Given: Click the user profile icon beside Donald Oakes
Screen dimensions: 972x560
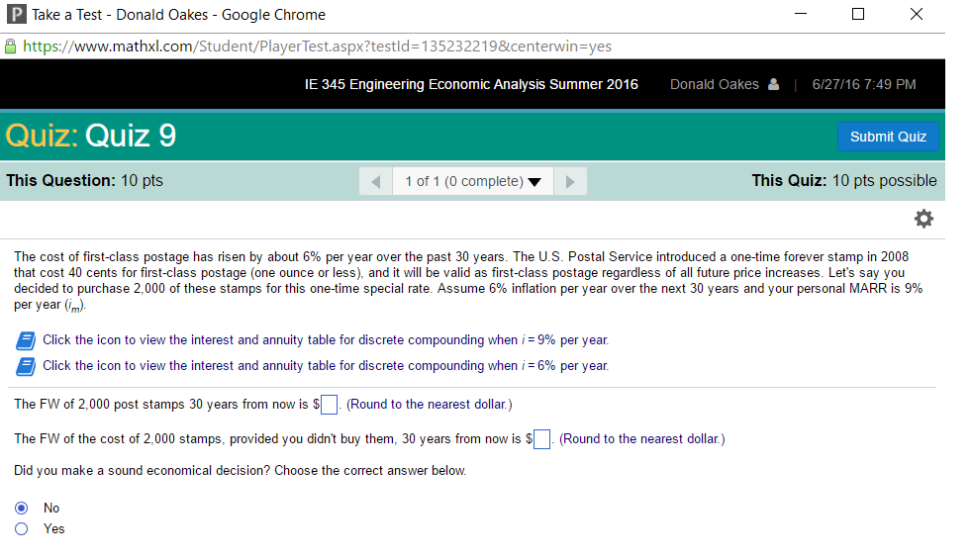Looking at the screenshot, I should click(774, 84).
